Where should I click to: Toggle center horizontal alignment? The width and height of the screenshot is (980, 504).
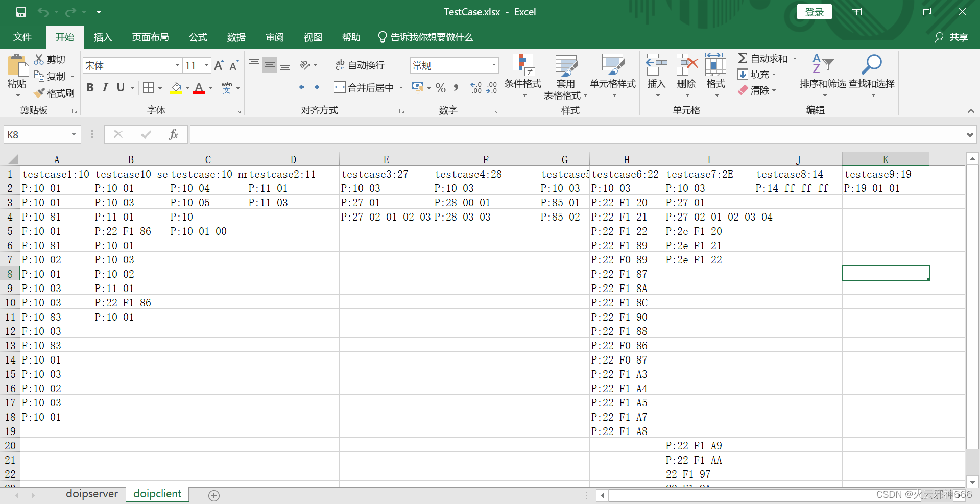coord(270,87)
